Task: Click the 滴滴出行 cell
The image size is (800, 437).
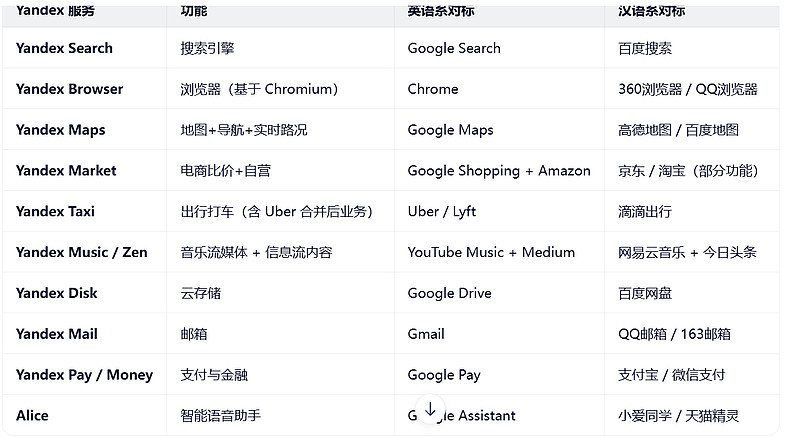Action: click(x=645, y=212)
